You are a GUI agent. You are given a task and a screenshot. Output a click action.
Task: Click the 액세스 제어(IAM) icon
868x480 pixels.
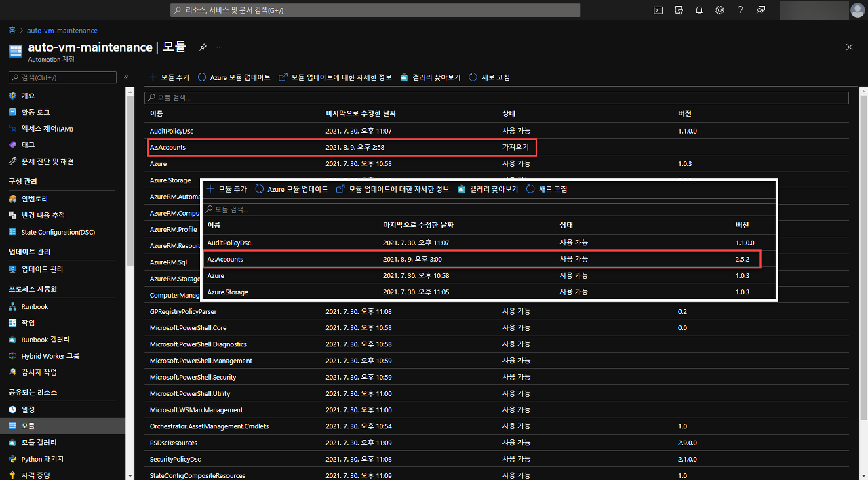pos(13,128)
